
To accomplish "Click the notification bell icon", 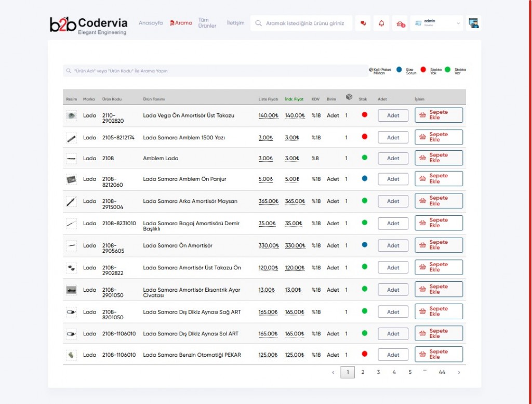I will tap(381, 23).
